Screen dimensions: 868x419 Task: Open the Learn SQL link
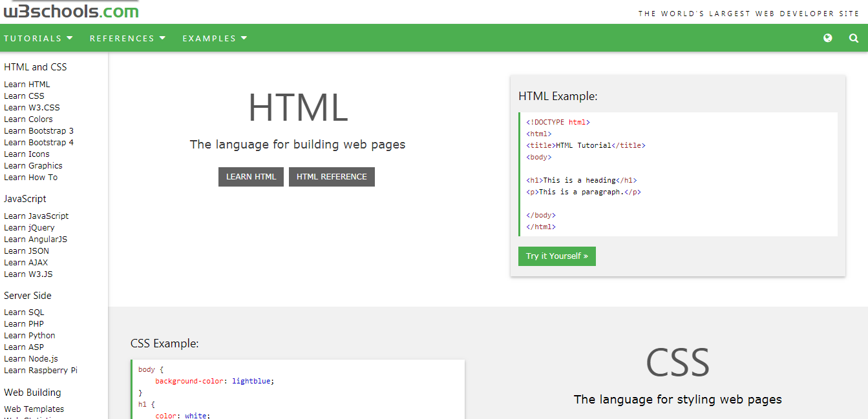tap(24, 312)
